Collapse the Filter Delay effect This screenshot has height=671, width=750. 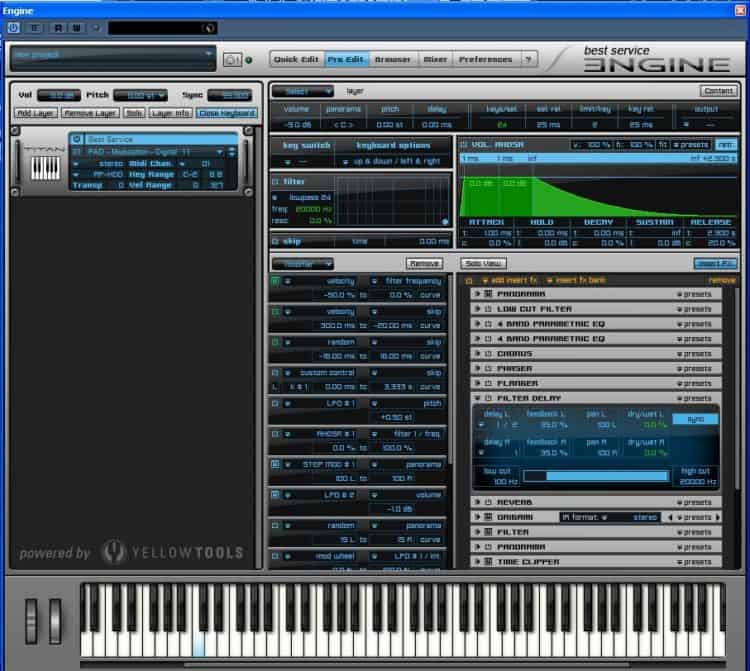point(477,398)
